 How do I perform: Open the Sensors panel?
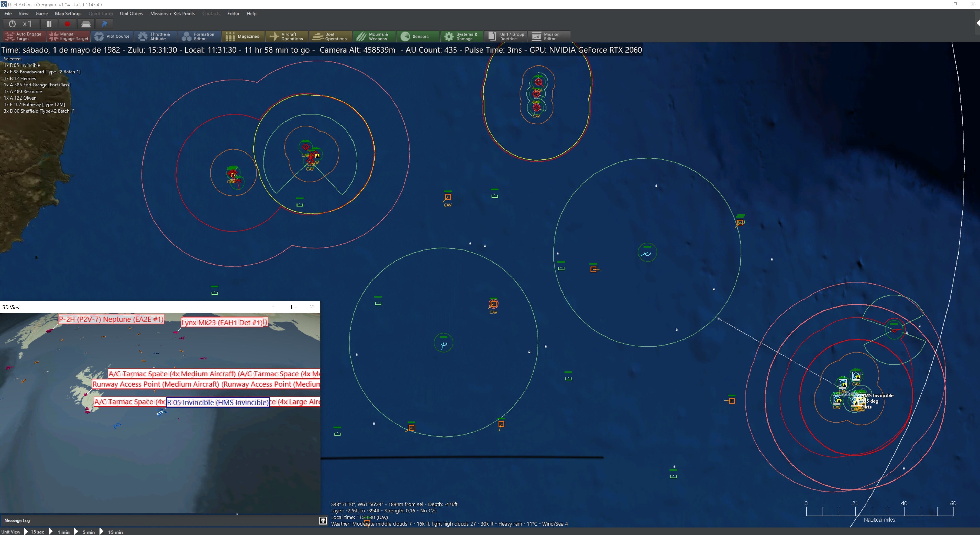coord(417,36)
